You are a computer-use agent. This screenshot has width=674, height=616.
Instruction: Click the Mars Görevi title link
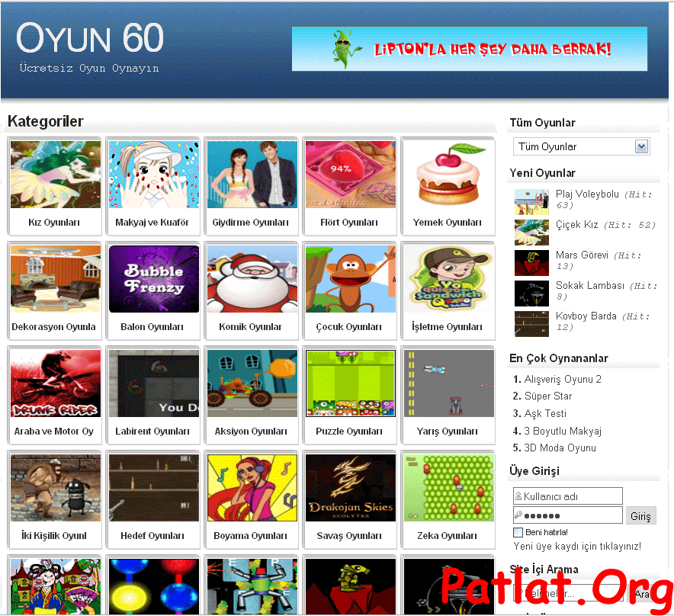click(x=582, y=255)
